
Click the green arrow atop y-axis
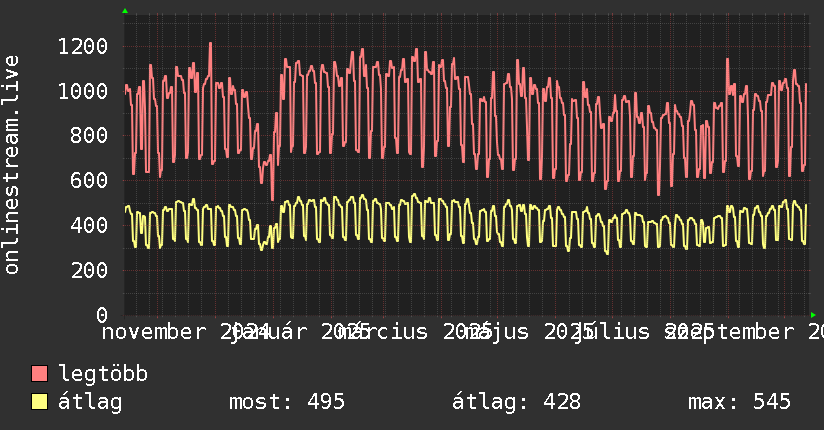click(x=125, y=11)
